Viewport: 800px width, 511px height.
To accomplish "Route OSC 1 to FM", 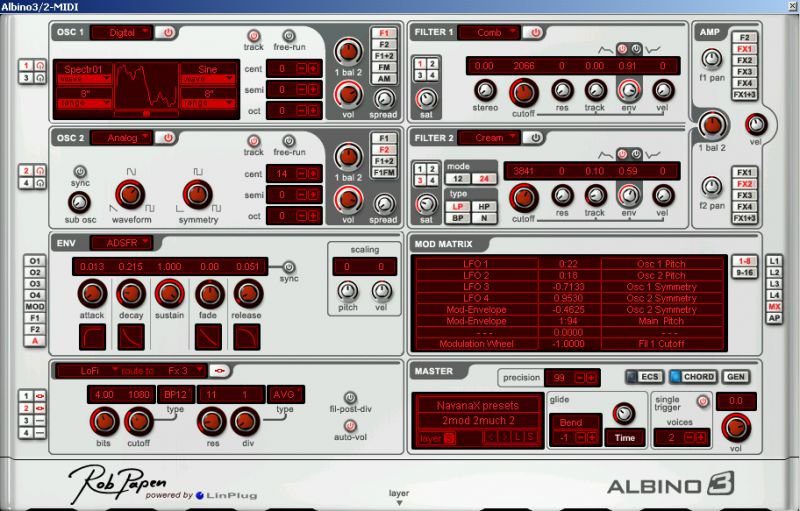I will click(x=384, y=67).
